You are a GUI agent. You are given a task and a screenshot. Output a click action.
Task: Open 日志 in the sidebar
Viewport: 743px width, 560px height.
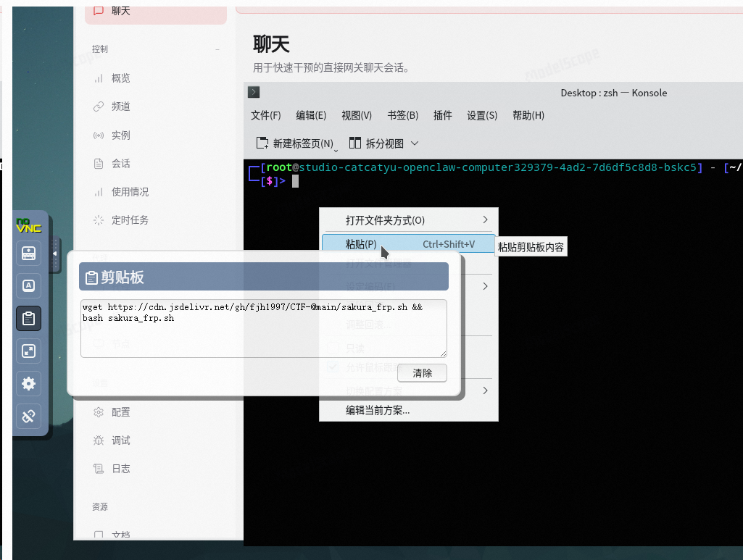point(120,469)
